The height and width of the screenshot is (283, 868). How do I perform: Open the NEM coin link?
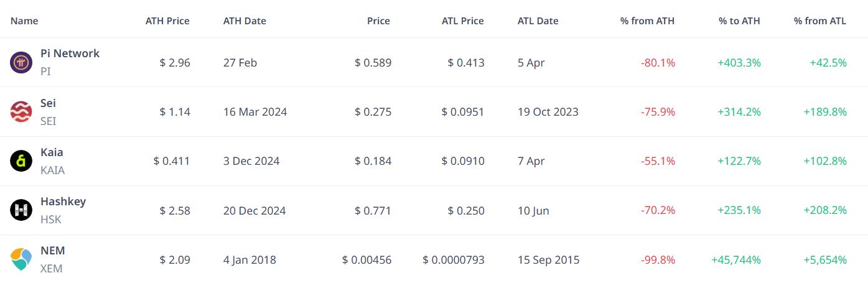click(x=52, y=250)
